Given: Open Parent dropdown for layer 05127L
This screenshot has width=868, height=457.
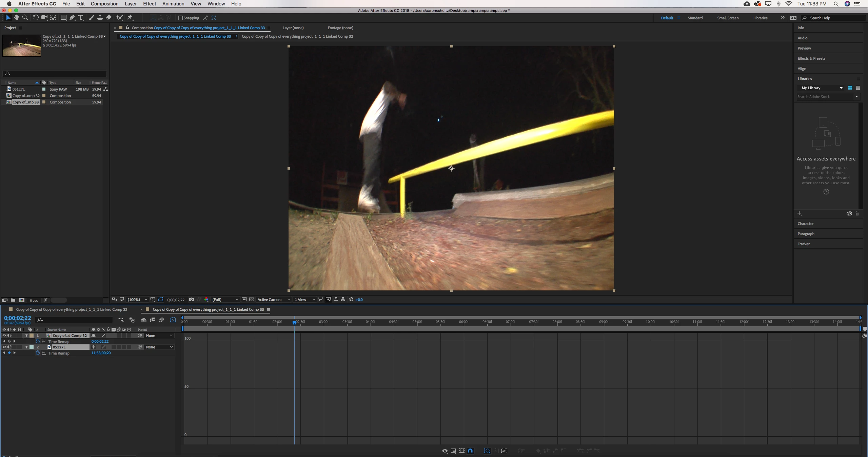Looking at the screenshot, I should click(159, 347).
